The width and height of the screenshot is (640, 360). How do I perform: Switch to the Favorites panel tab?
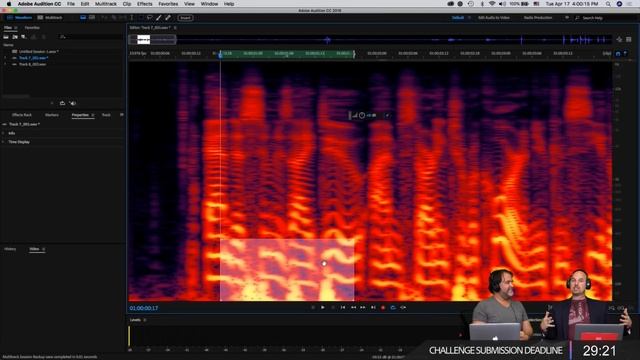pyautogui.click(x=32, y=28)
